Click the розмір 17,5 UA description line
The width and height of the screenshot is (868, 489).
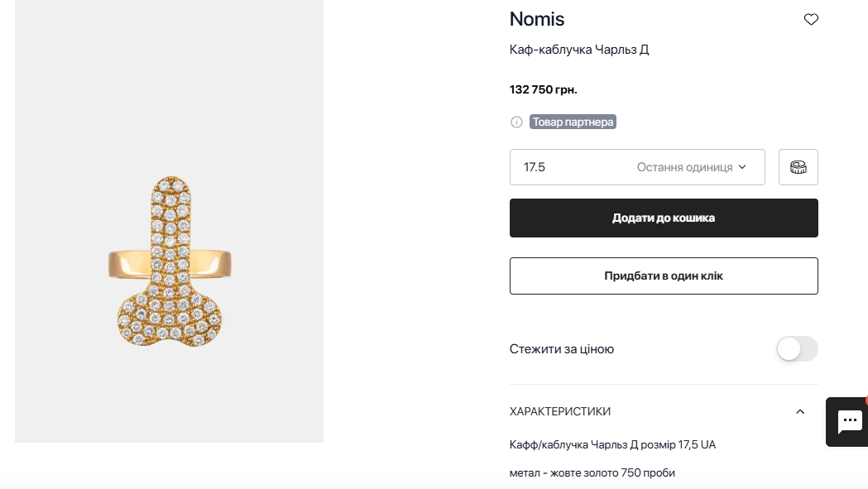612,444
